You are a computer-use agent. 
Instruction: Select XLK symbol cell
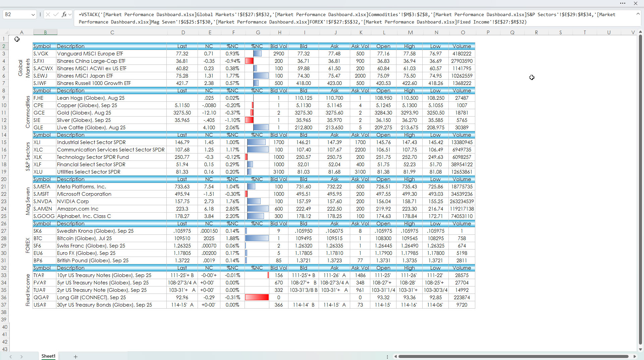click(x=44, y=157)
